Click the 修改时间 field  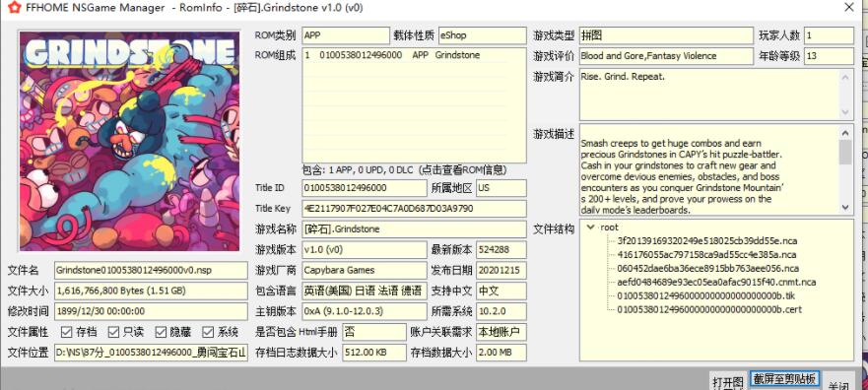coord(151,311)
